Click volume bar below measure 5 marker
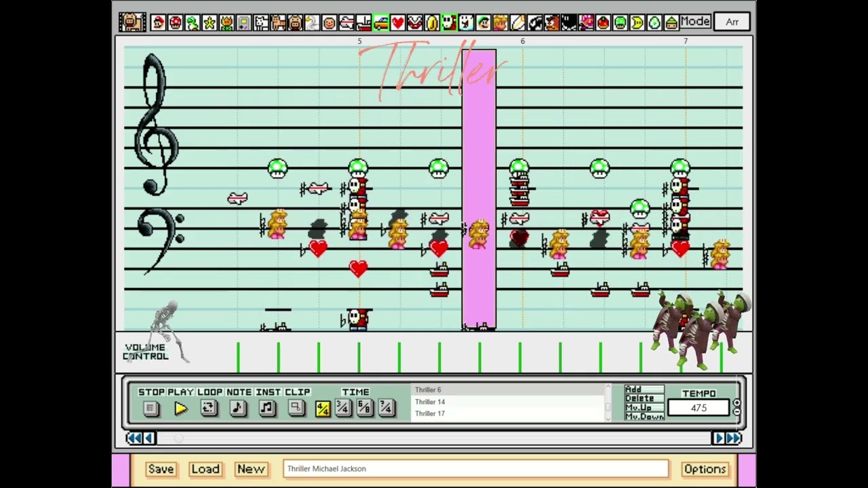 [359, 358]
